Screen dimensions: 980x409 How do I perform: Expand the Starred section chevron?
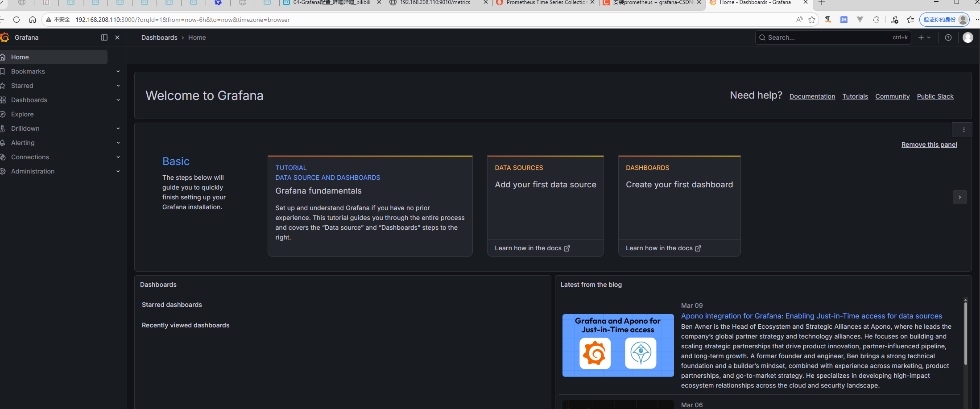[x=118, y=86]
